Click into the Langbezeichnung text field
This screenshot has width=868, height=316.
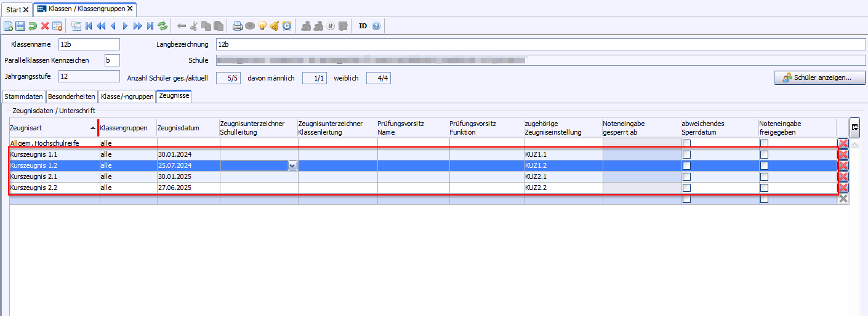pyautogui.click(x=540, y=44)
